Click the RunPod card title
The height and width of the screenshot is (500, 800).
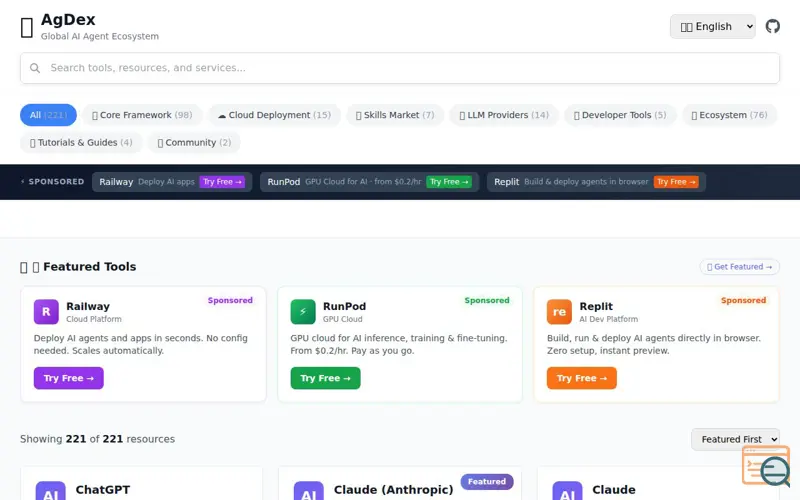pyautogui.click(x=344, y=306)
